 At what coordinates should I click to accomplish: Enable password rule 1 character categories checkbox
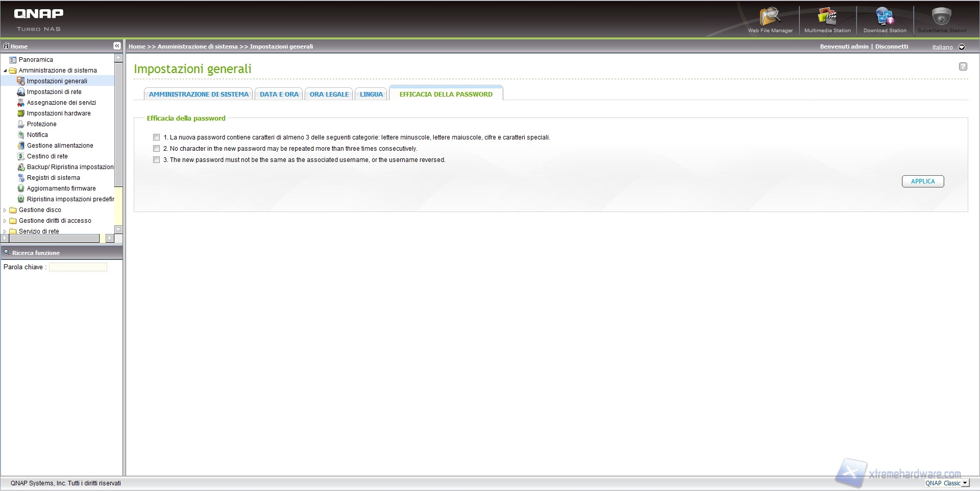(x=157, y=137)
